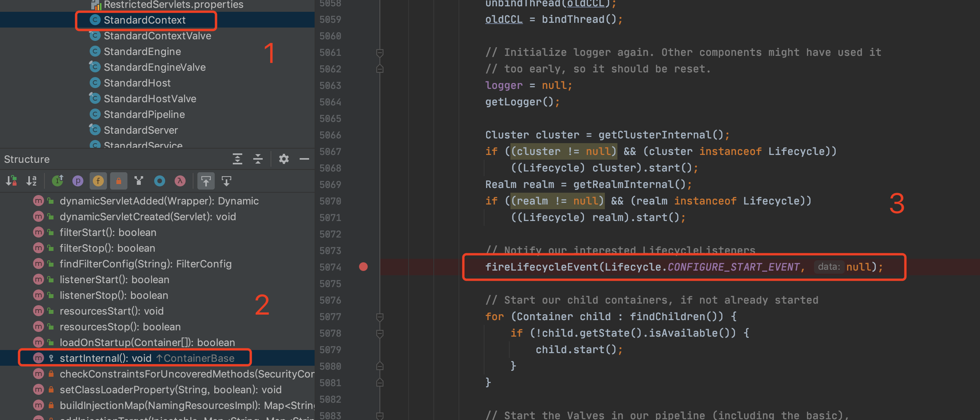Toggle Show Lambdas filter (pink lambda)
980x420 pixels.
click(x=180, y=181)
